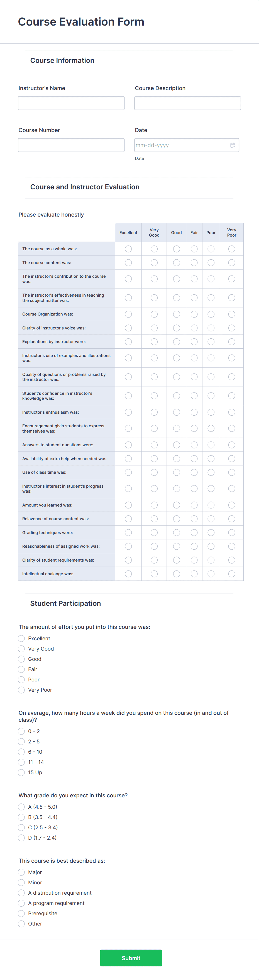Screen dimensions: 259x980
Task: Open the calendar date picker icon
Action: 233,145
